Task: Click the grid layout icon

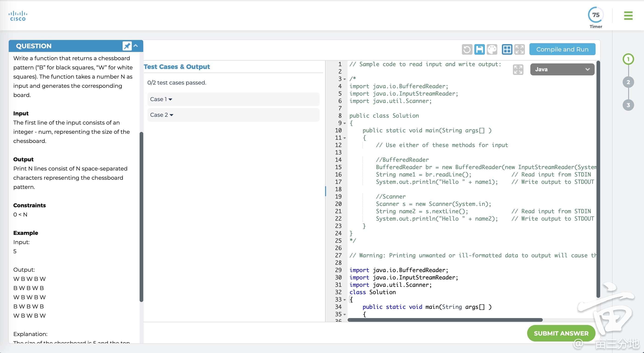Action: point(507,49)
